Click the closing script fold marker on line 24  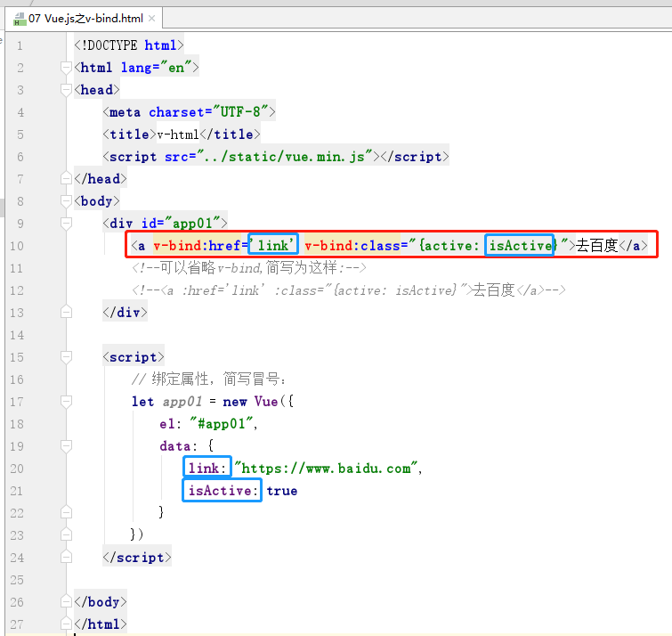[66, 557]
